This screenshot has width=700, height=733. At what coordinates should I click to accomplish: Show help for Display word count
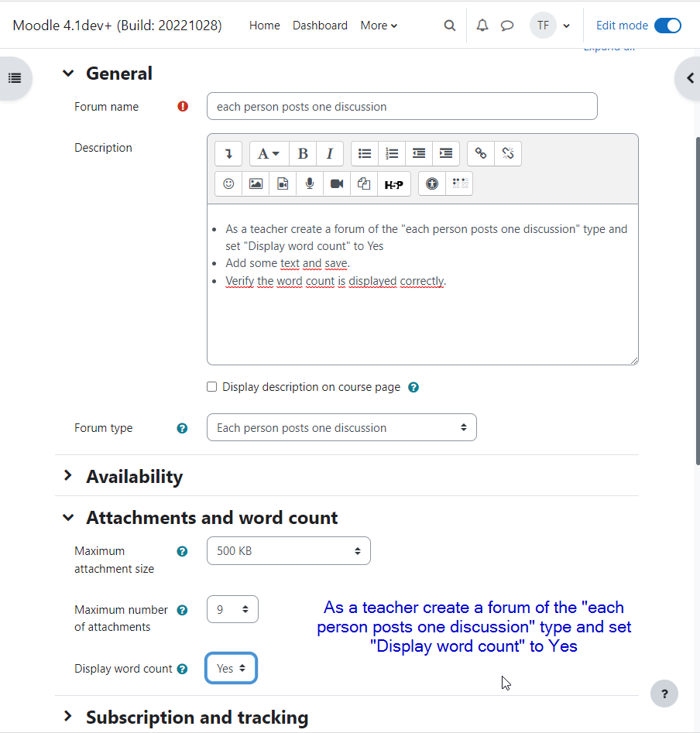coord(182,669)
